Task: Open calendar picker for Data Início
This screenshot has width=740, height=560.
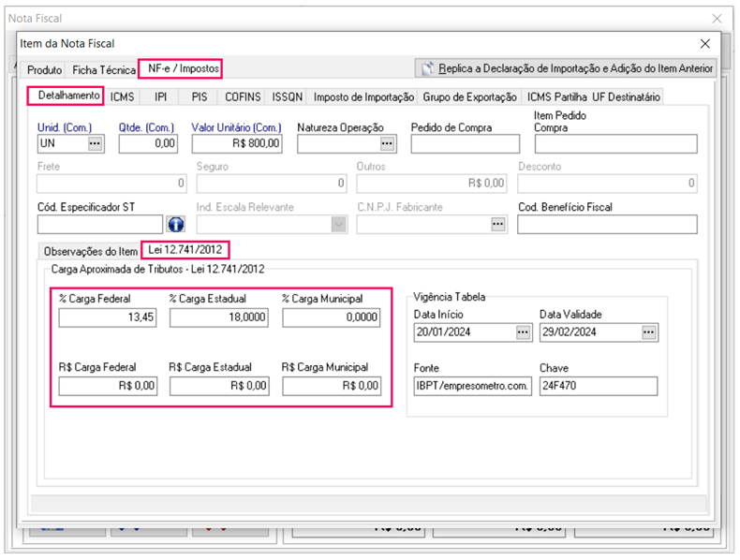Action: point(524,332)
